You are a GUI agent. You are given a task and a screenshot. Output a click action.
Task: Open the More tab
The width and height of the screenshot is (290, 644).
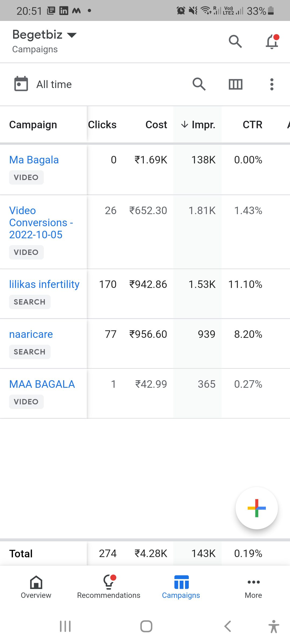tap(253, 587)
